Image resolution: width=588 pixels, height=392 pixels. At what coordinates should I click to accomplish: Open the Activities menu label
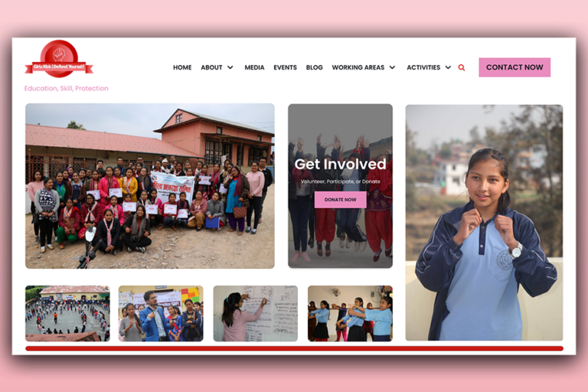(423, 67)
